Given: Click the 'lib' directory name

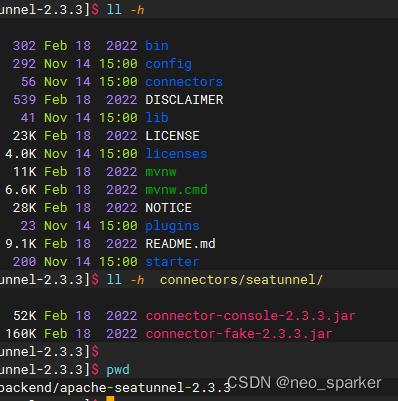Looking at the screenshot, I should point(157,118).
